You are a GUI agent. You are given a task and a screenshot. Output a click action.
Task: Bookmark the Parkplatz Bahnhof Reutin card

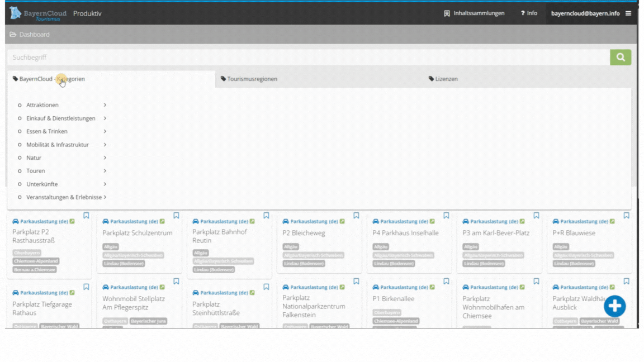click(x=266, y=216)
